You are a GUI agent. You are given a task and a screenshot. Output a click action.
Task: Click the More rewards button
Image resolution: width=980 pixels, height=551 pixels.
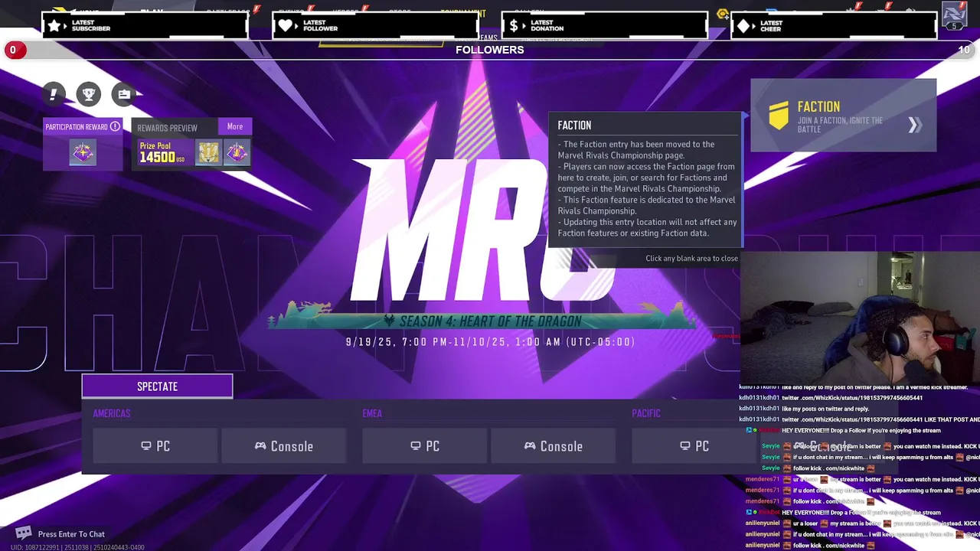click(235, 127)
